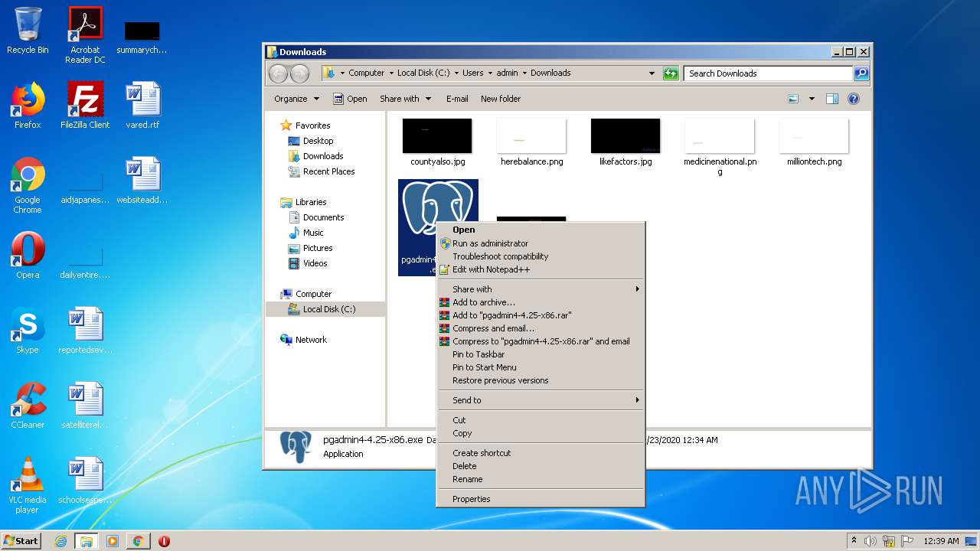The height and width of the screenshot is (551, 980).
Task: Select the websiteadd... Word document icon
Action: pyautogui.click(x=142, y=181)
